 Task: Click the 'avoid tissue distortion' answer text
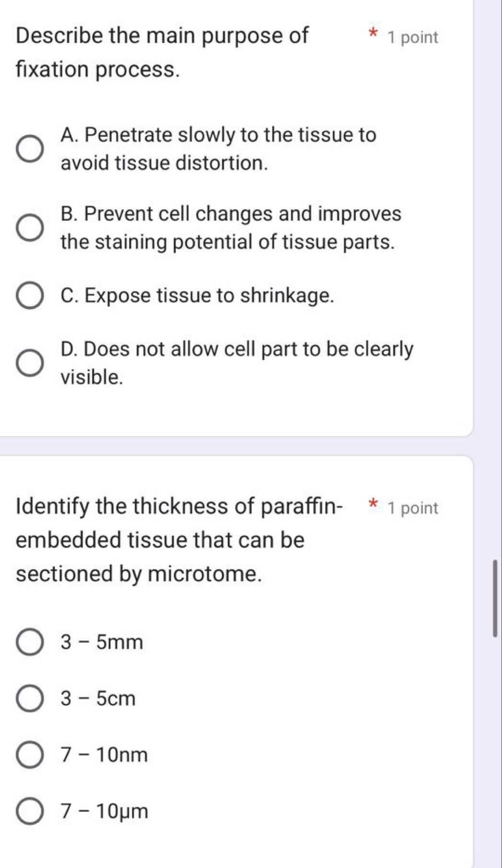[x=164, y=163]
